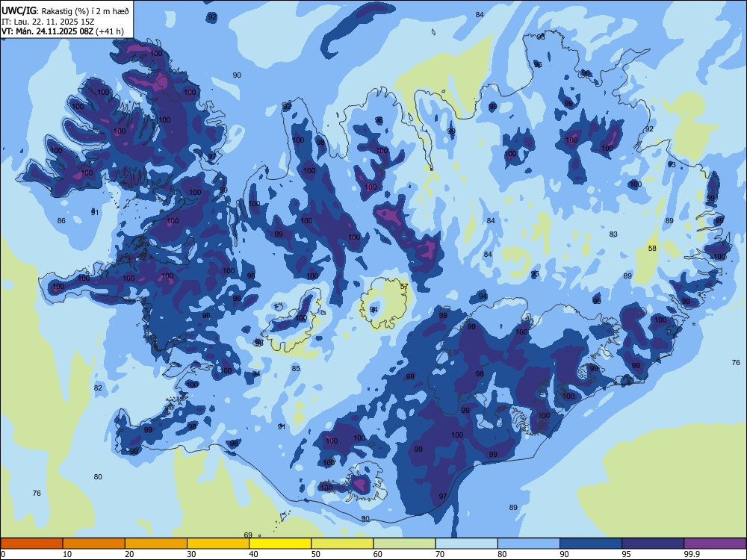The width and height of the screenshot is (747, 560).
Task: Select the 70–80 pale blue legend swatch
Action: coord(466,544)
